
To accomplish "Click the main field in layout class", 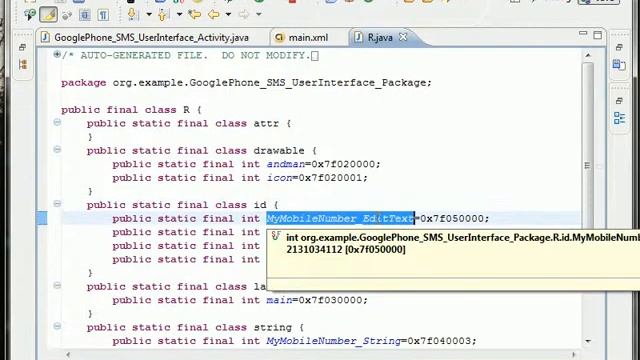I will tap(280, 300).
